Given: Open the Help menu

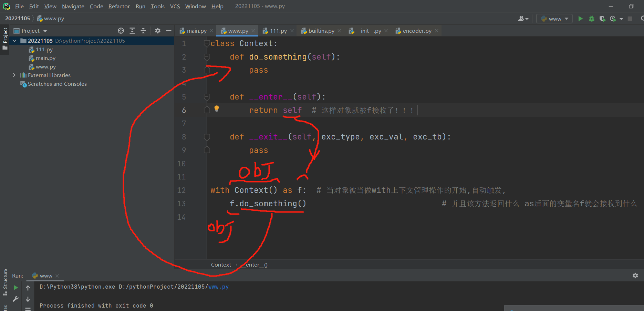Looking at the screenshot, I should click(x=217, y=6).
